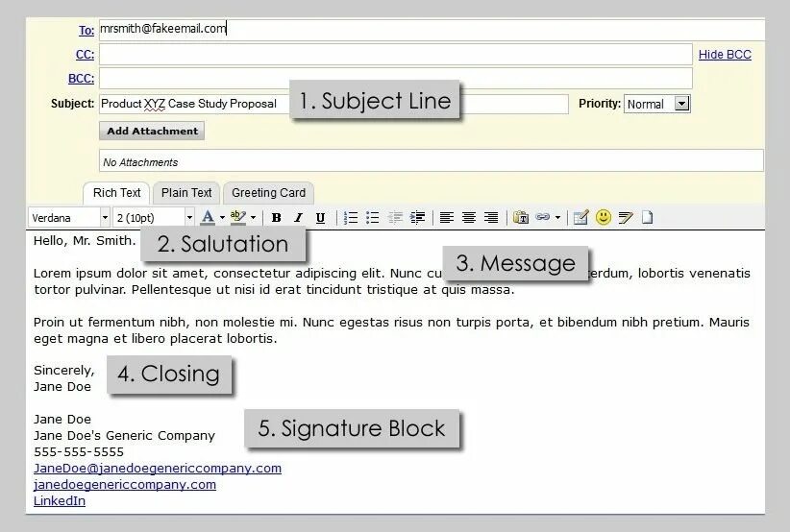Switch to the Greeting Card tab
The width and height of the screenshot is (790, 532).
click(268, 193)
